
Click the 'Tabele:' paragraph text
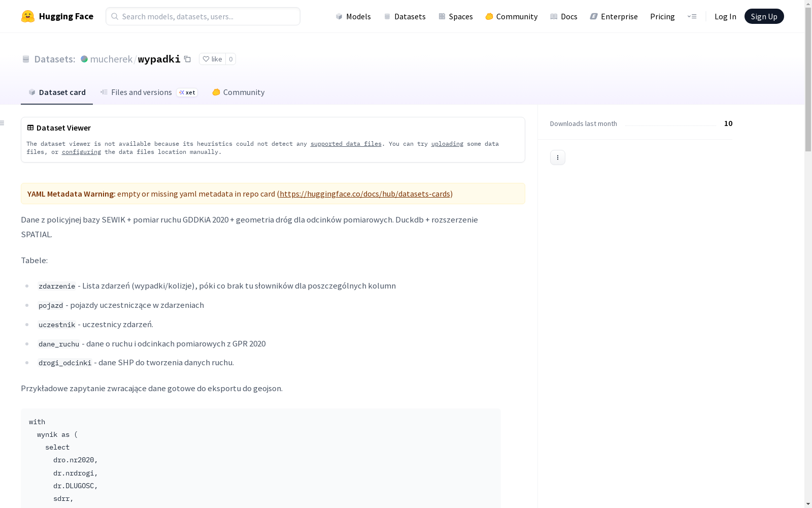pos(35,260)
